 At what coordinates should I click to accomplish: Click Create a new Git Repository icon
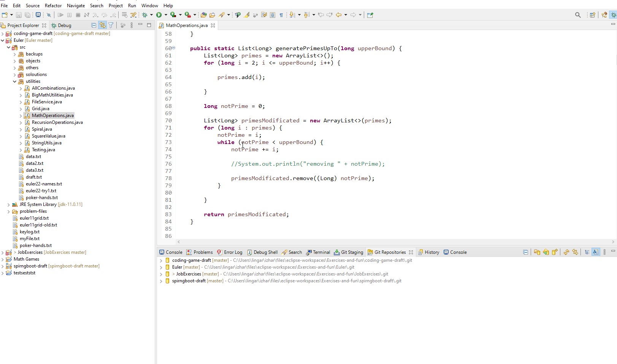click(555, 252)
